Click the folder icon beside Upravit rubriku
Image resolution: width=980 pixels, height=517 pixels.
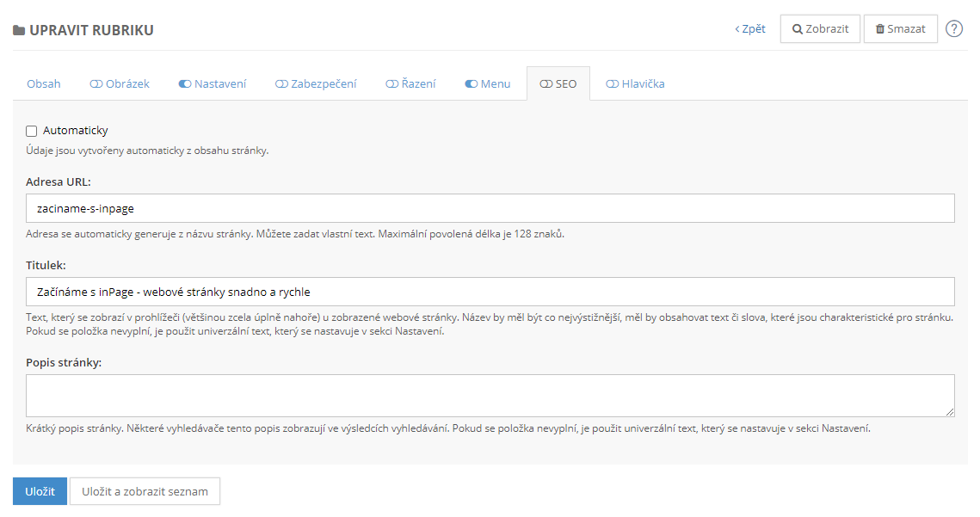[x=19, y=31]
